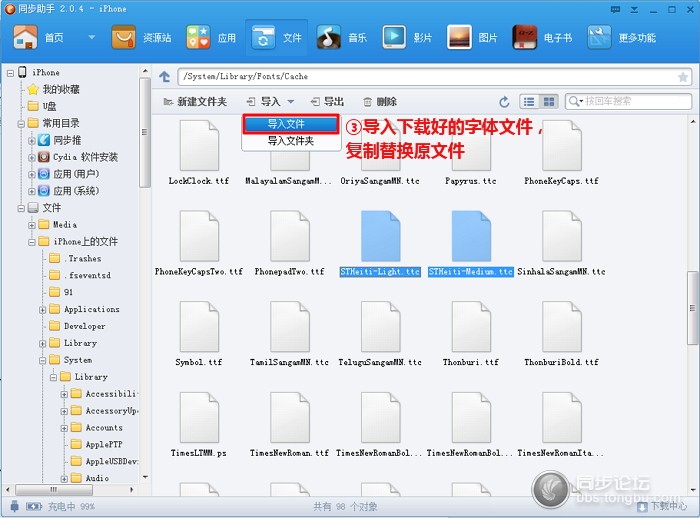The width and height of the screenshot is (700, 518).
Task: Open the 应用 apps icon
Action: pyautogui.click(x=198, y=37)
